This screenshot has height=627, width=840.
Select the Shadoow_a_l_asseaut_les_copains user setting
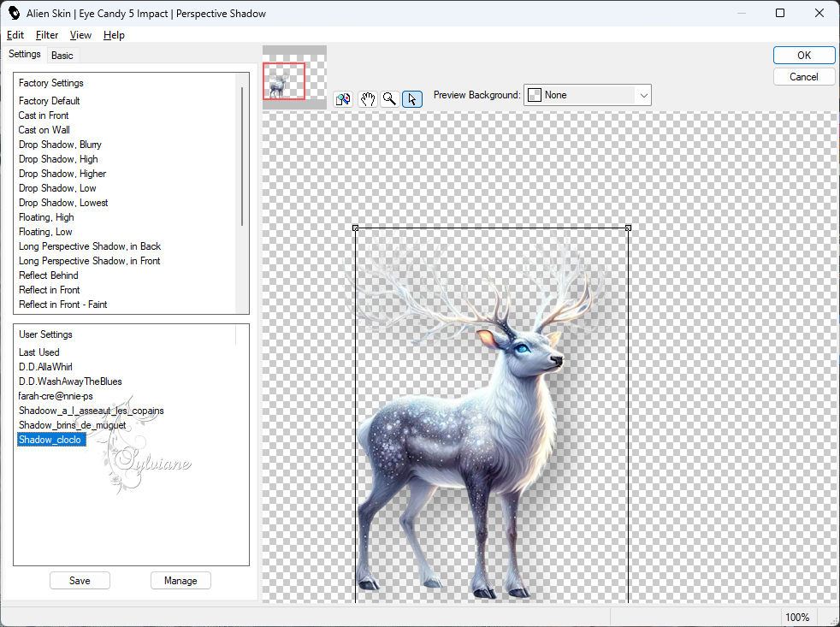click(x=91, y=410)
